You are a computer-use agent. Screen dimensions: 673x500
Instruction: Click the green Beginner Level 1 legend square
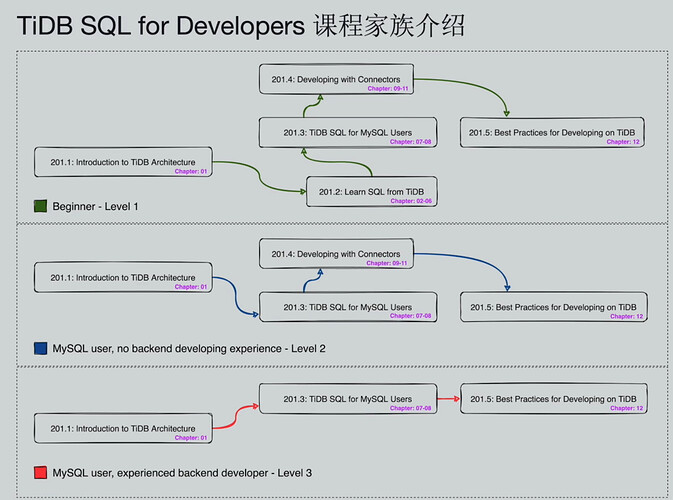(x=40, y=206)
